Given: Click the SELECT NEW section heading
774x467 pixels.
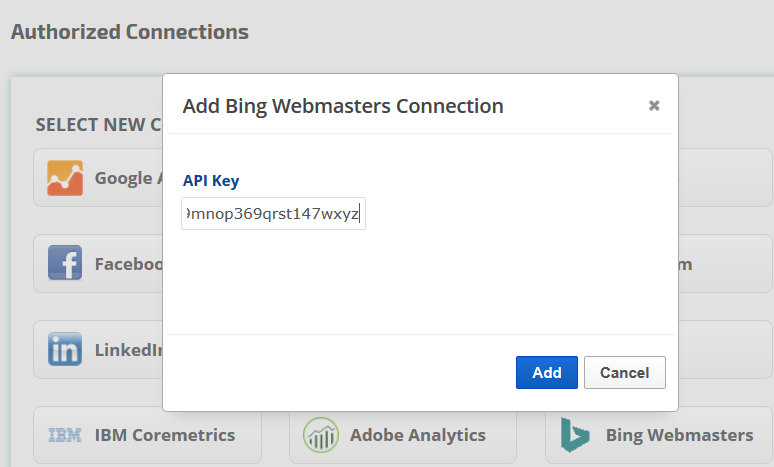Looking at the screenshot, I should point(98,125).
